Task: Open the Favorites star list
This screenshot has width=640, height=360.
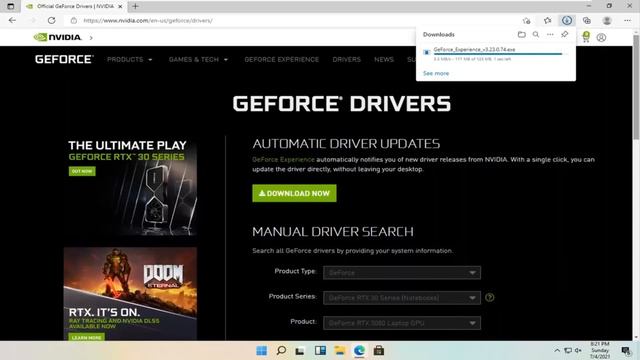Action: click(547, 20)
